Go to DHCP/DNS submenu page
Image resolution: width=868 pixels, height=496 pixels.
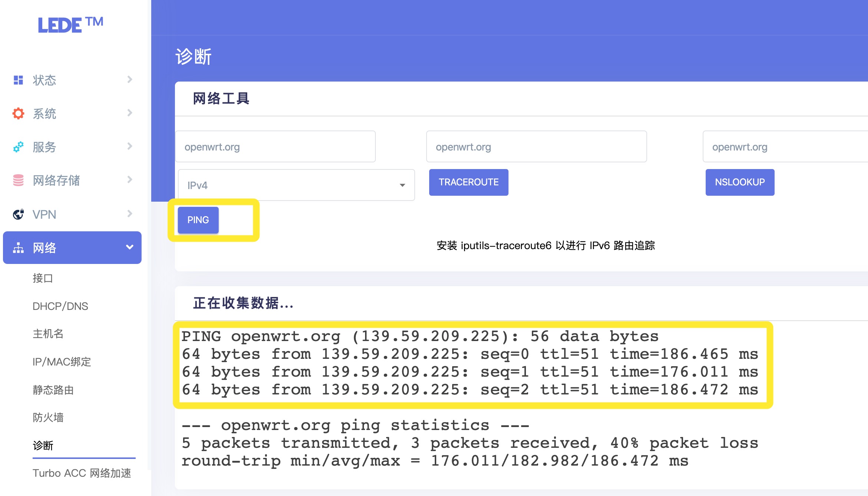coord(60,306)
